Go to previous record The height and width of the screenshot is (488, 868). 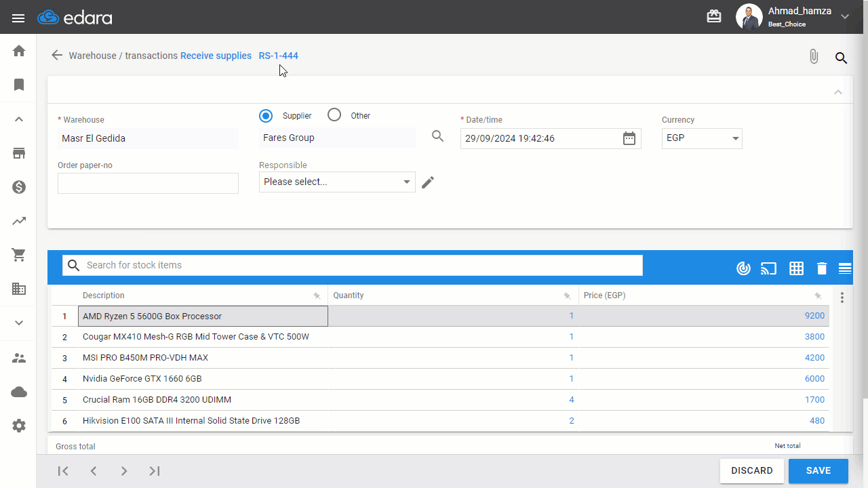94,471
